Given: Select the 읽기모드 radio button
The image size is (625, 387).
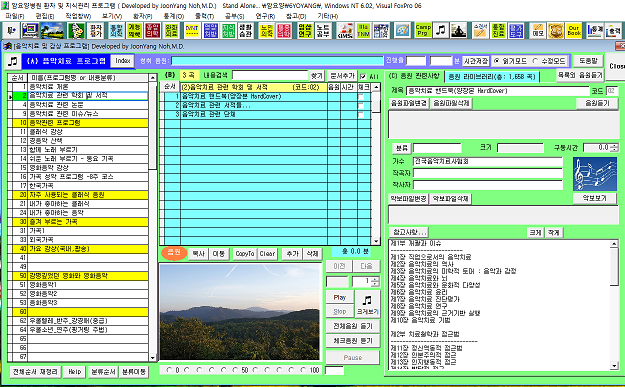Looking at the screenshot, I should click(x=497, y=61).
